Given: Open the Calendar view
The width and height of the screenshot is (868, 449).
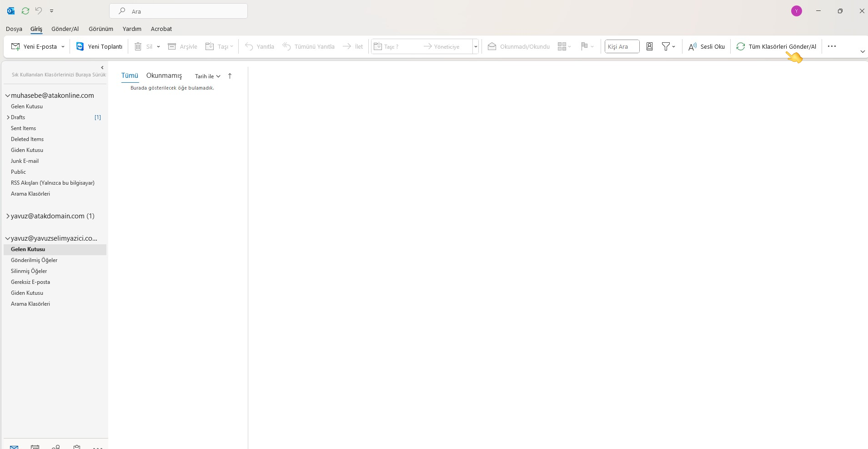Looking at the screenshot, I should tap(35, 447).
